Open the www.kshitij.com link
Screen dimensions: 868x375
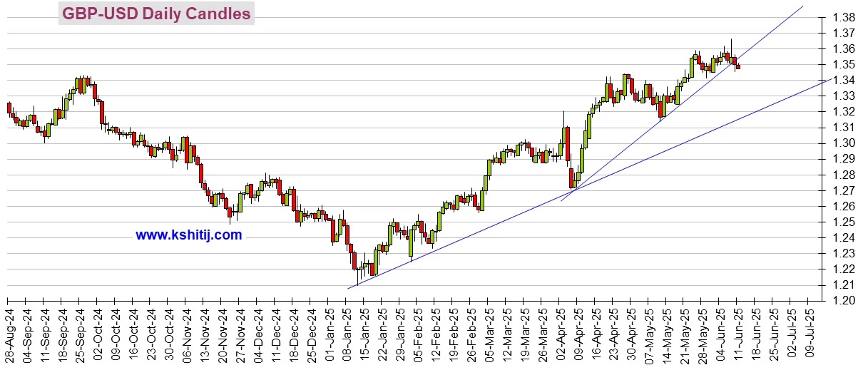tap(188, 235)
